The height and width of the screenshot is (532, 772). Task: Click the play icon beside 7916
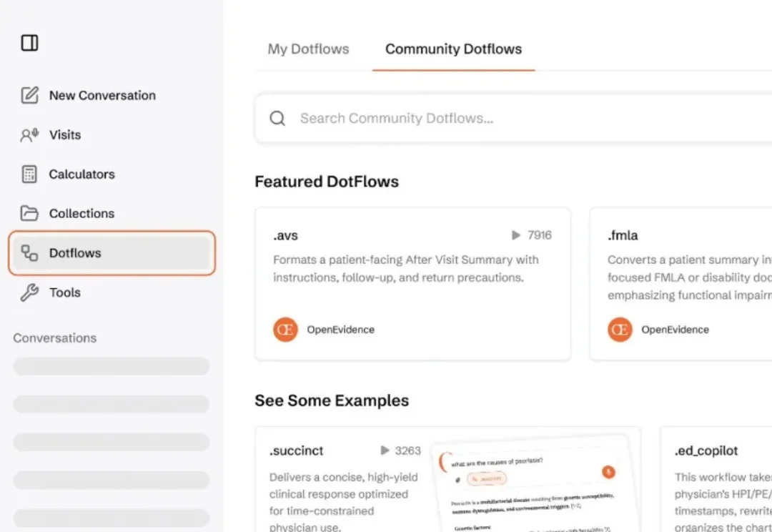(x=516, y=235)
